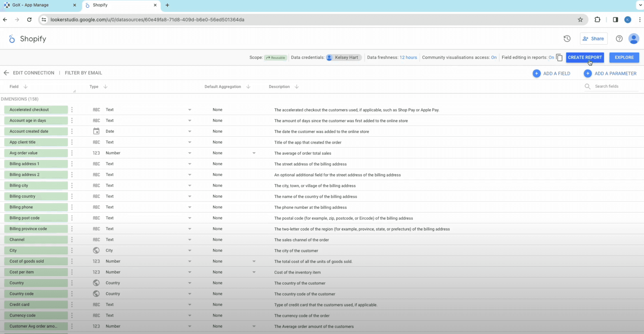644x334 pixels.
Task: Open the browser extensions puzzle icon
Action: [597, 20]
